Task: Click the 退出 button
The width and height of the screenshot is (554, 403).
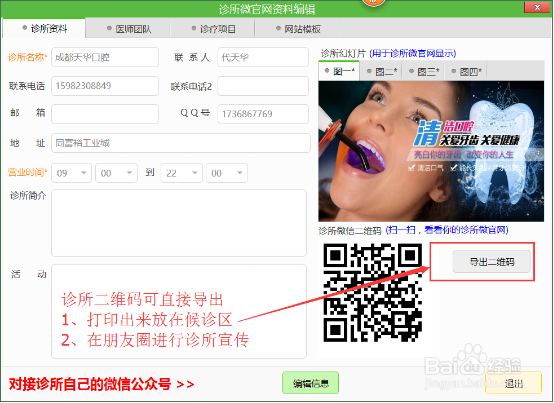Action: [x=513, y=383]
